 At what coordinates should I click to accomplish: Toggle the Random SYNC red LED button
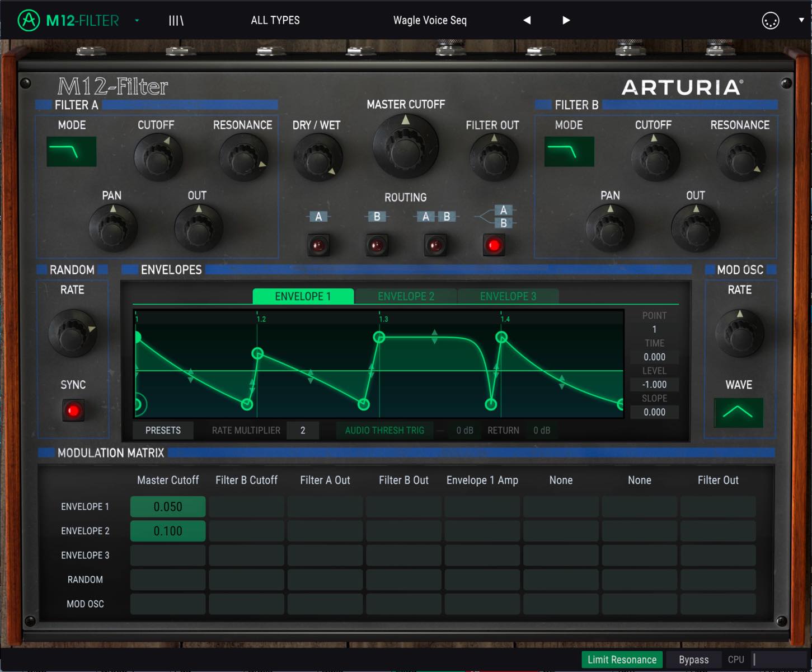pyautogui.click(x=73, y=410)
